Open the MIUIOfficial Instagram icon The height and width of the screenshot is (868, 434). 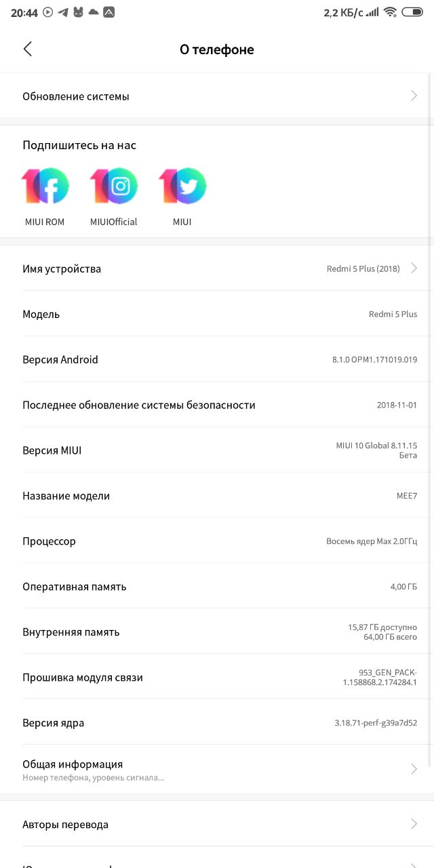coord(114,186)
